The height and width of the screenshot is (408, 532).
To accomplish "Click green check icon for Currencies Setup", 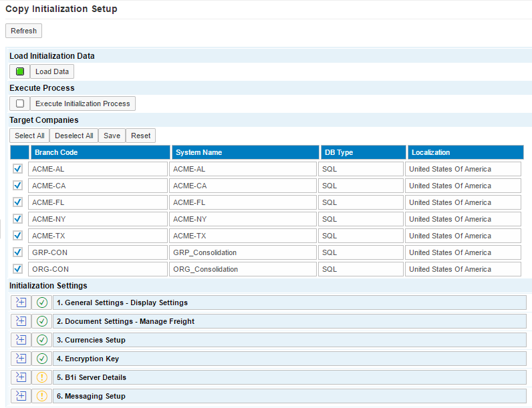I will click(x=42, y=340).
